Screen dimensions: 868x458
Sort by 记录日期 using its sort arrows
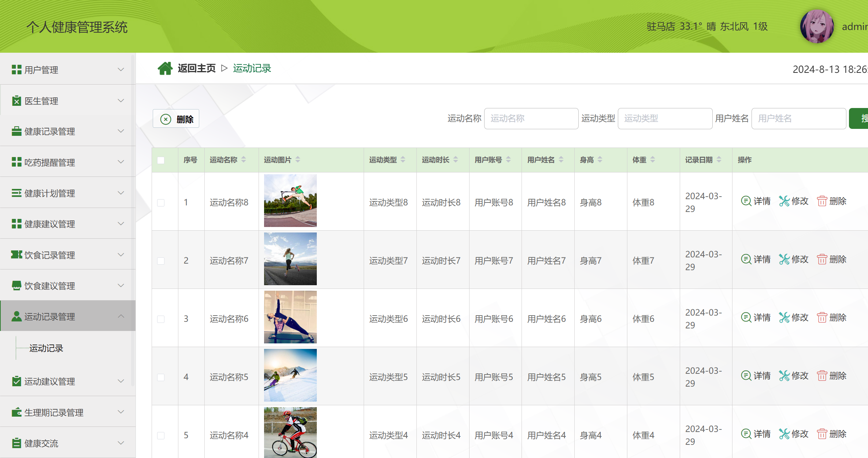pos(719,159)
